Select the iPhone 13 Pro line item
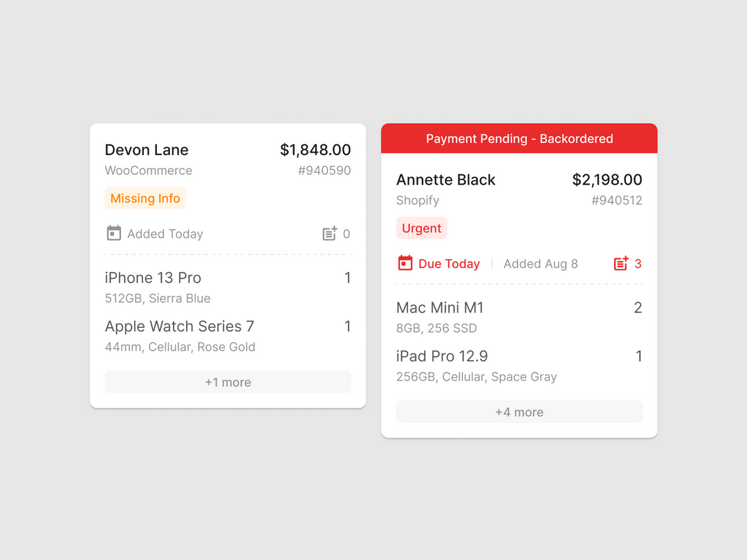 pos(153,278)
